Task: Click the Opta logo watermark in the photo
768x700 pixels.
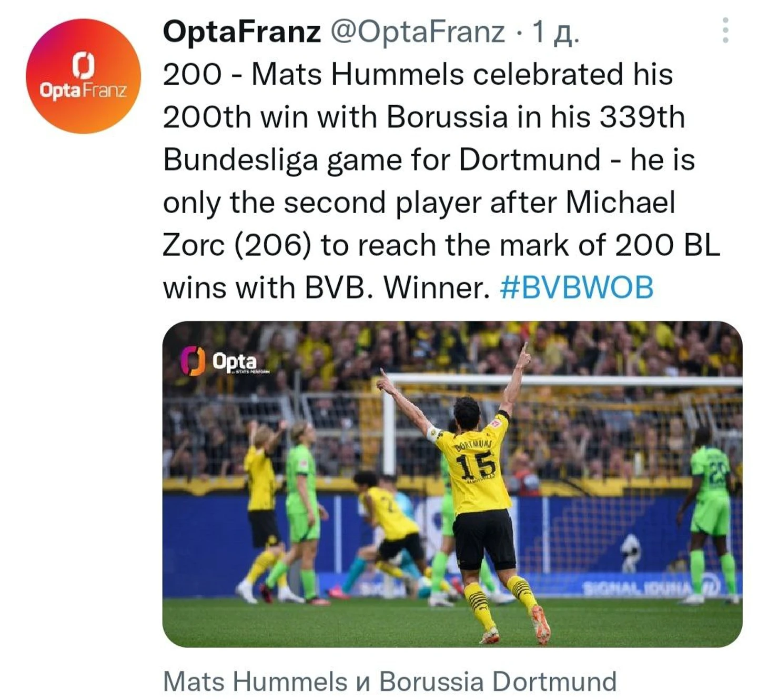Action: pyautogui.click(x=225, y=361)
